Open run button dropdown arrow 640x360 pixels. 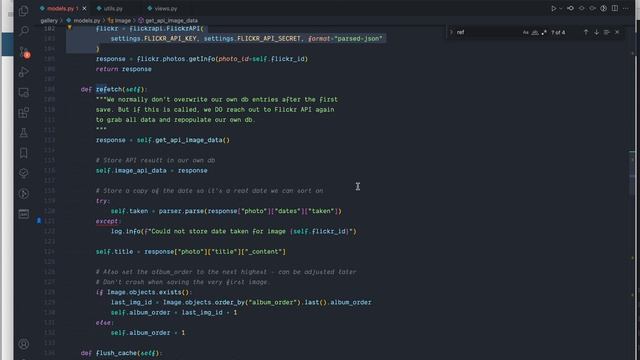coord(560,8)
